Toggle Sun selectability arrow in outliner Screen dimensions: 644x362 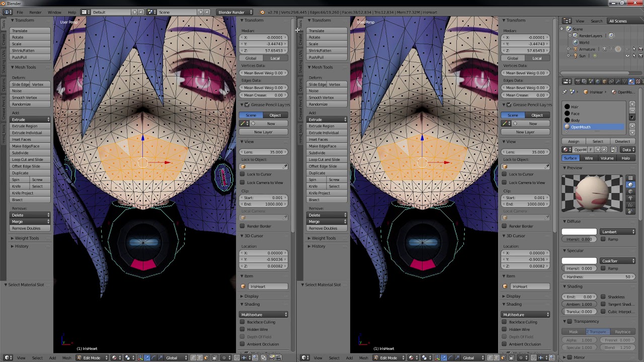pyautogui.click(x=633, y=56)
